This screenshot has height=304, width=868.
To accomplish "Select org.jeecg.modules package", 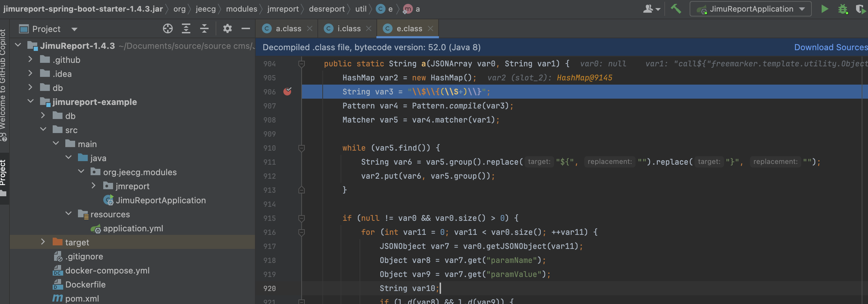I will click(140, 172).
